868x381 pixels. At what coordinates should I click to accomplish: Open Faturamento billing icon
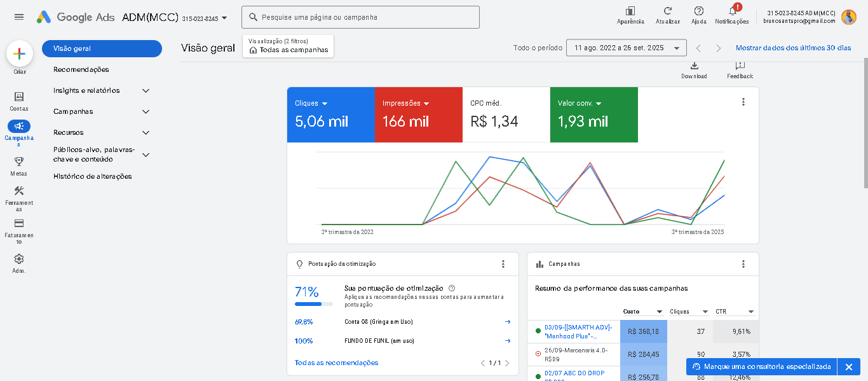click(19, 224)
